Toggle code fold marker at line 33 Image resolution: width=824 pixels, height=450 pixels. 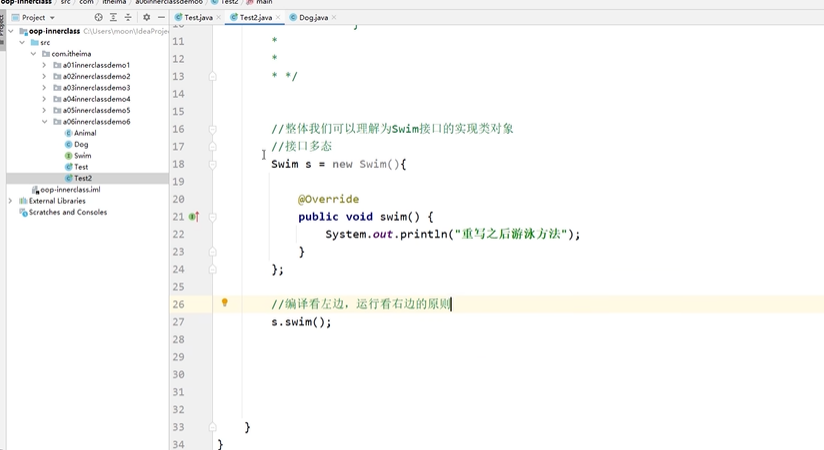(212, 427)
